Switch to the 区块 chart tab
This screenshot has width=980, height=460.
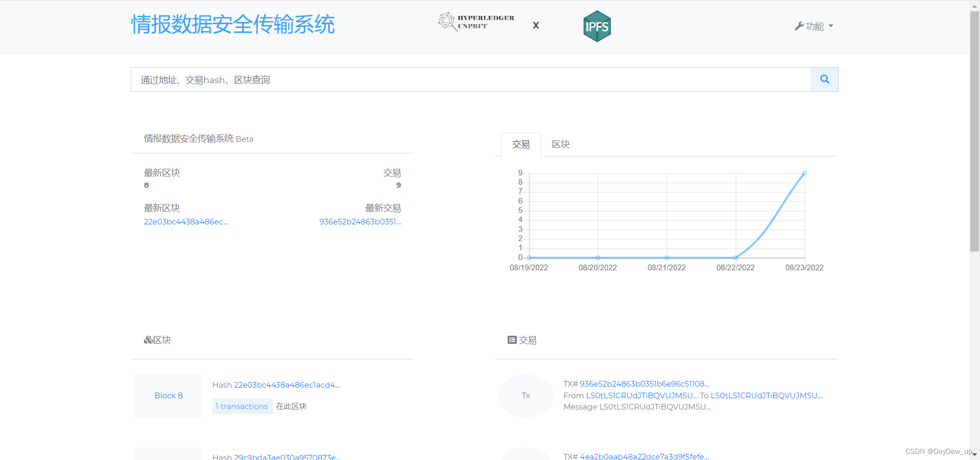pos(560,144)
